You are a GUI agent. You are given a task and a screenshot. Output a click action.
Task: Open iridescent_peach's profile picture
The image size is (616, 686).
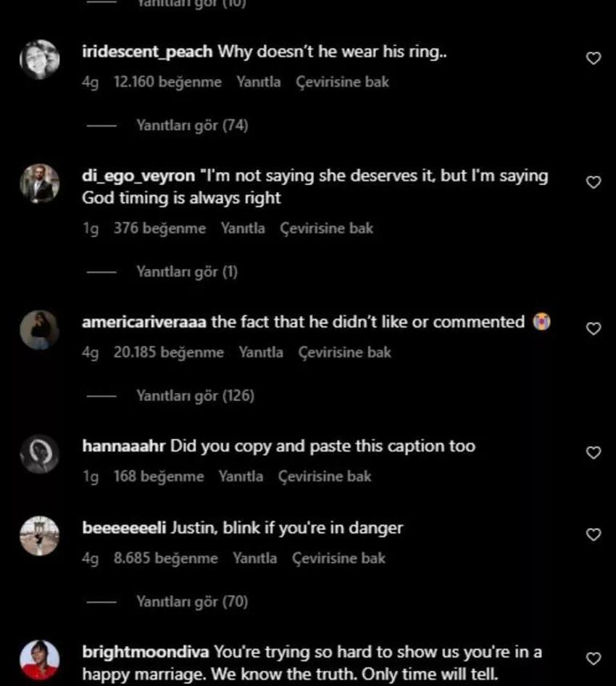[x=40, y=59]
